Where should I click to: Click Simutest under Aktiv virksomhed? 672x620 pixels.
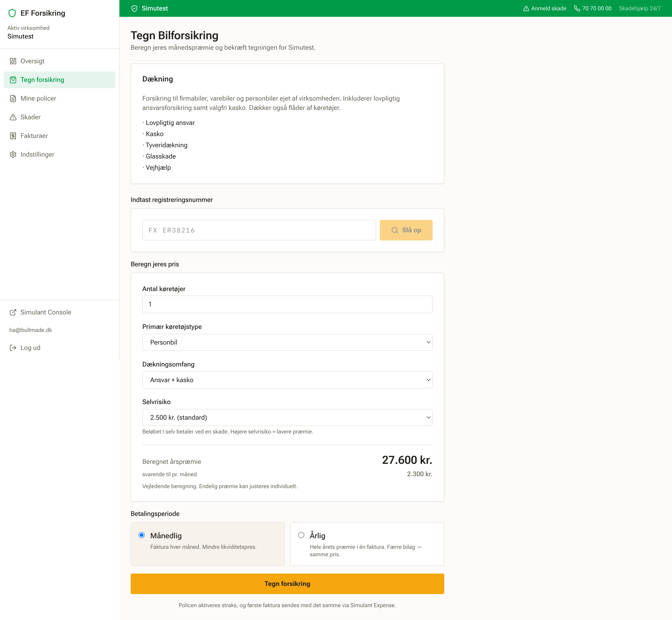pyautogui.click(x=21, y=36)
